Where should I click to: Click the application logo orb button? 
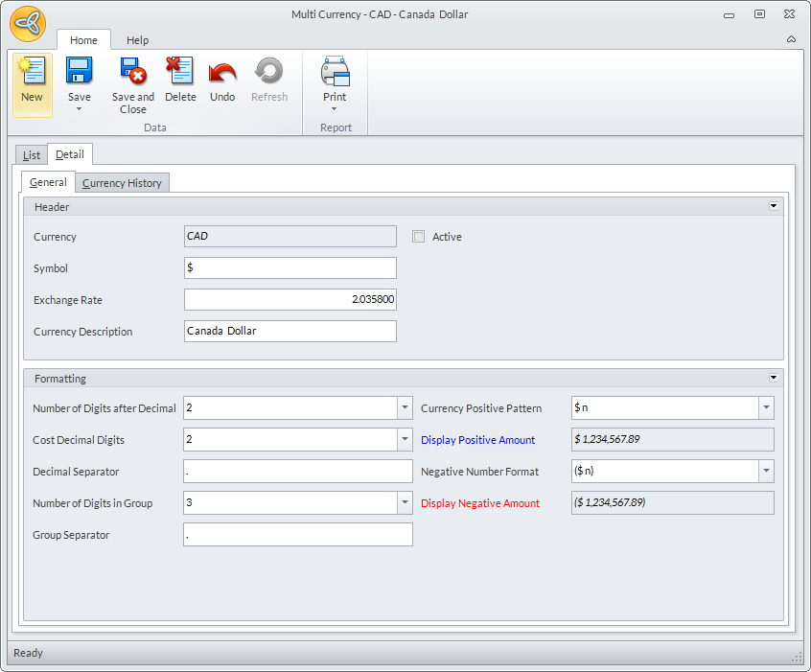[28, 24]
